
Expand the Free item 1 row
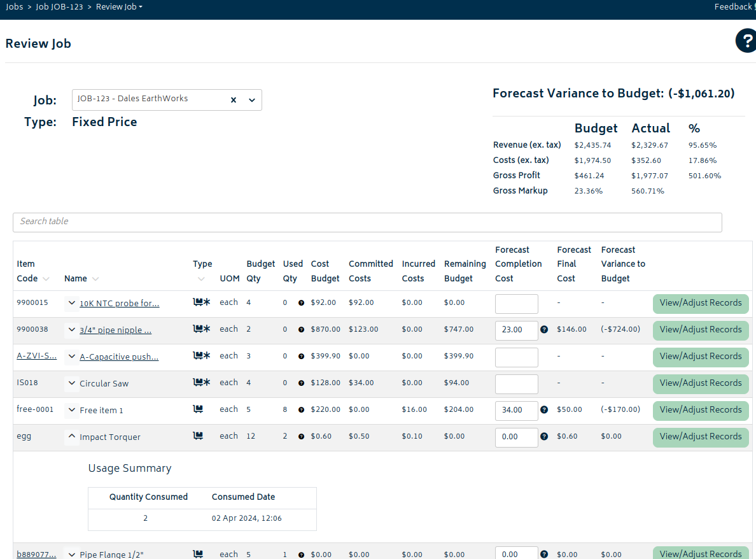[71, 410]
